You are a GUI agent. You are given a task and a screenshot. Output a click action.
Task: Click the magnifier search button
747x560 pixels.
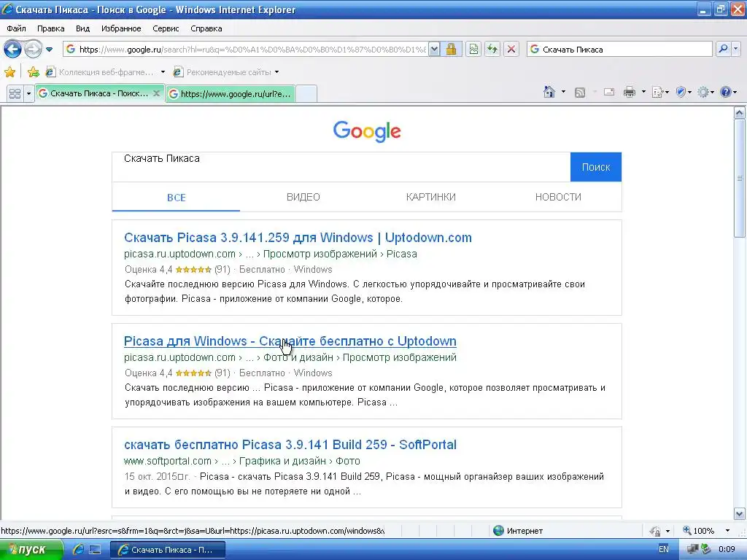(723, 49)
